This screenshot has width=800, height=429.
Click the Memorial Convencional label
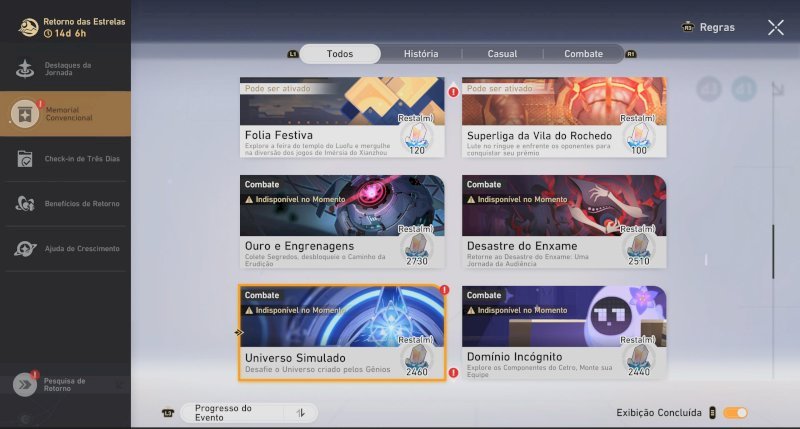click(69, 114)
